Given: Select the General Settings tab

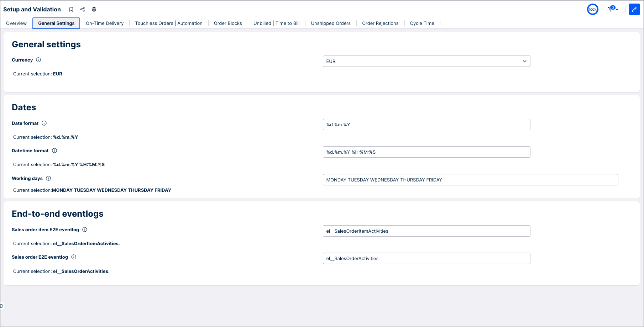Looking at the screenshot, I should [56, 23].
